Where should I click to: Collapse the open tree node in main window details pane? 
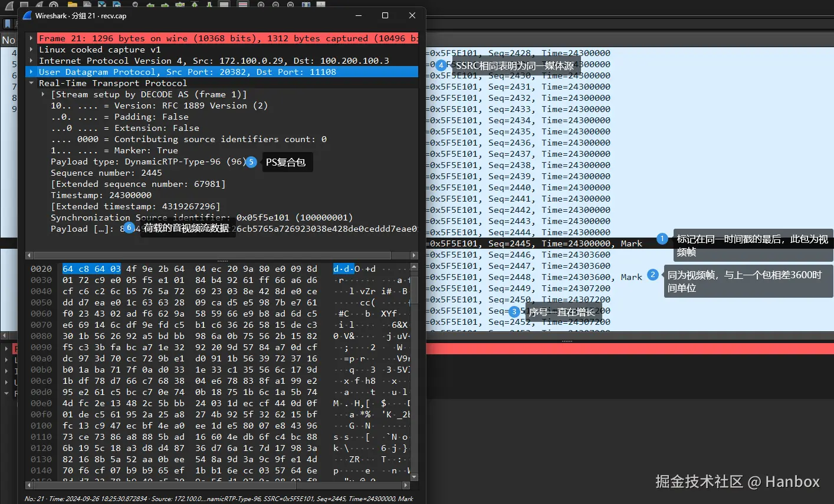6,393
